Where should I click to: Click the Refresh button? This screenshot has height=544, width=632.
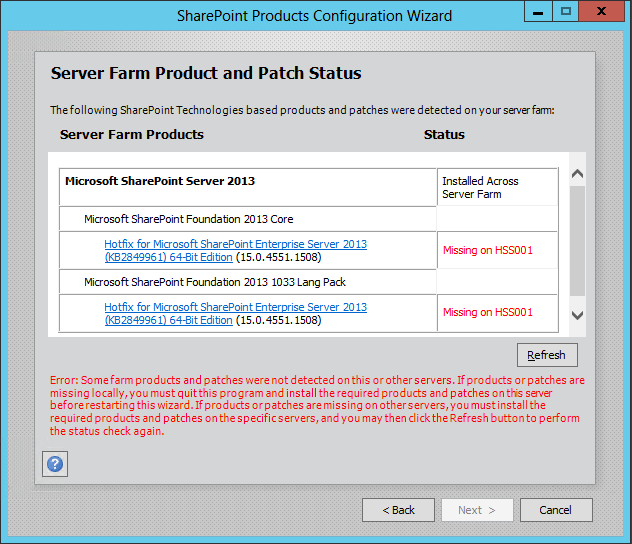click(x=547, y=355)
